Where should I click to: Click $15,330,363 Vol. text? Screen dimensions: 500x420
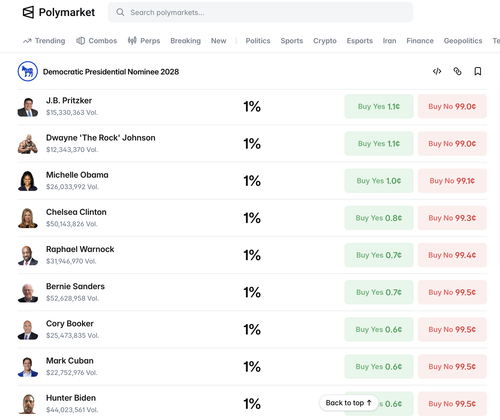pyautogui.click(x=72, y=113)
